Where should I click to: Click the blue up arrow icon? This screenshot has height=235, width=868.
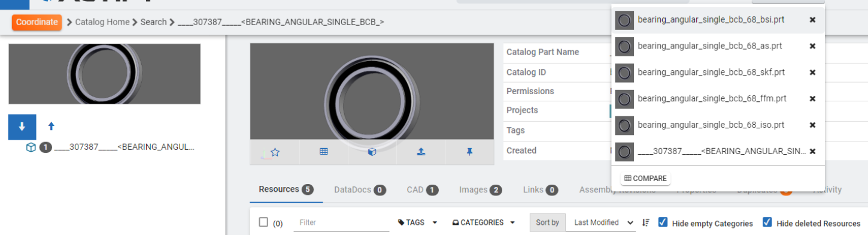(x=51, y=126)
